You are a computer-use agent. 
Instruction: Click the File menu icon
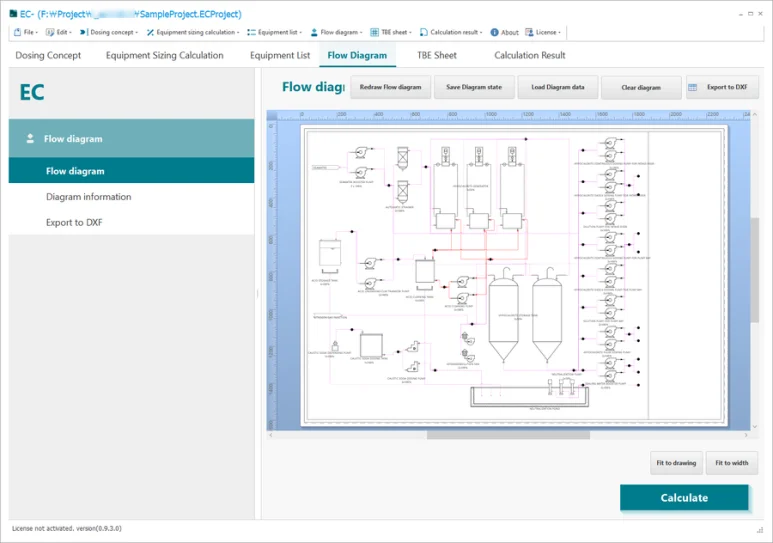tap(17, 32)
